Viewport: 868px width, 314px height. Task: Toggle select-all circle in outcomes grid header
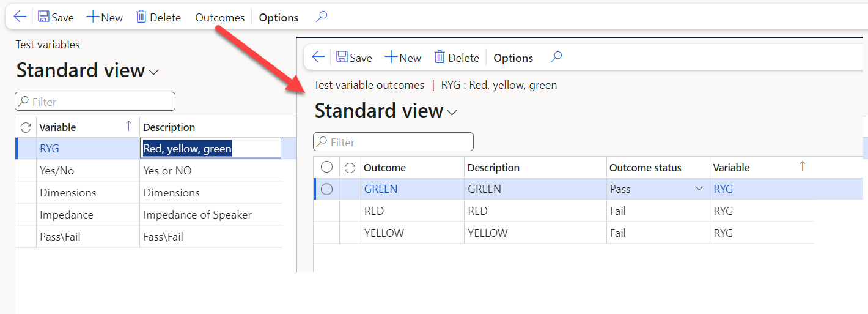tap(327, 167)
